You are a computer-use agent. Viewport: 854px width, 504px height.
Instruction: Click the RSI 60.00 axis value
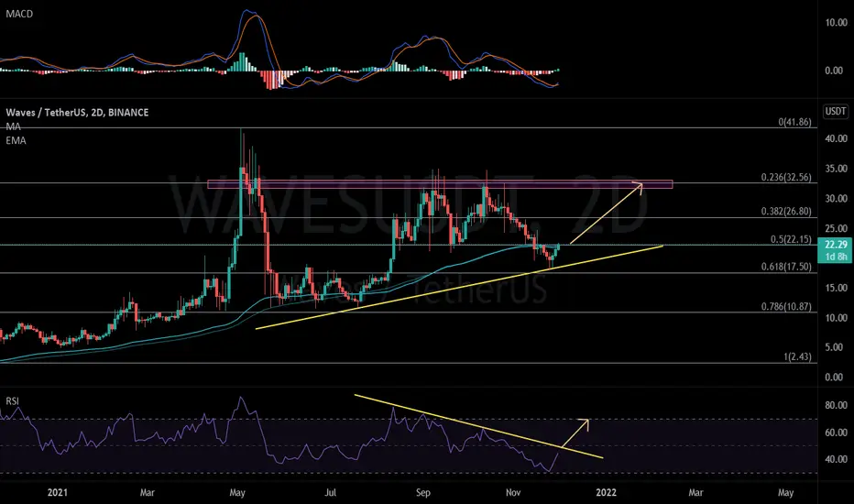pyautogui.click(x=836, y=433)
